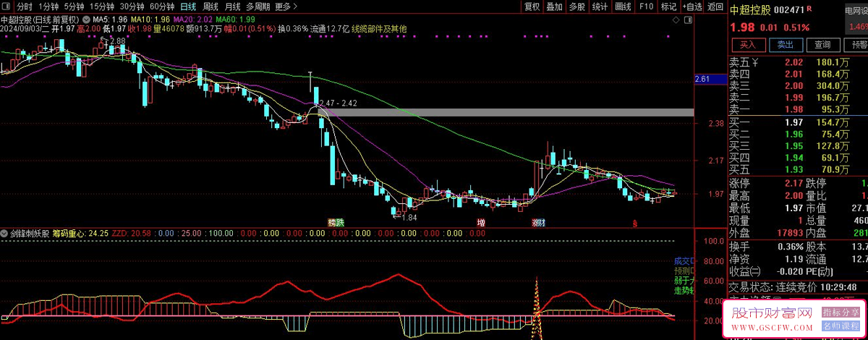
Task: Select the 日线 daily tab
Action: click(188, 7)
